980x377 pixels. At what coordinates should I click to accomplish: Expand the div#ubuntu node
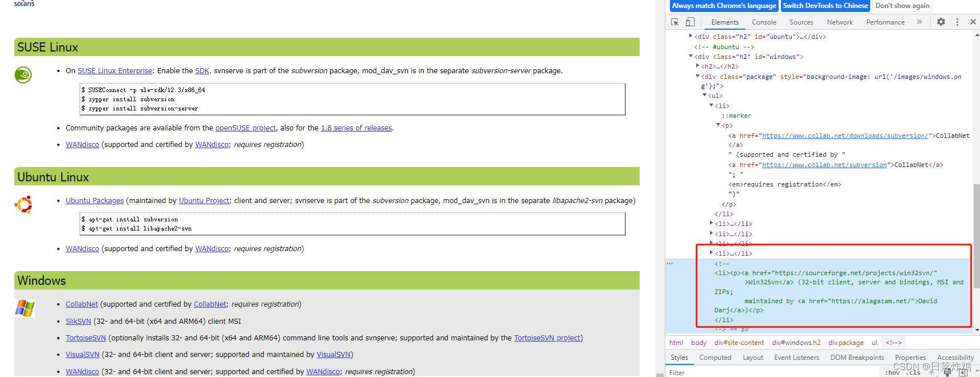point(691,36)
